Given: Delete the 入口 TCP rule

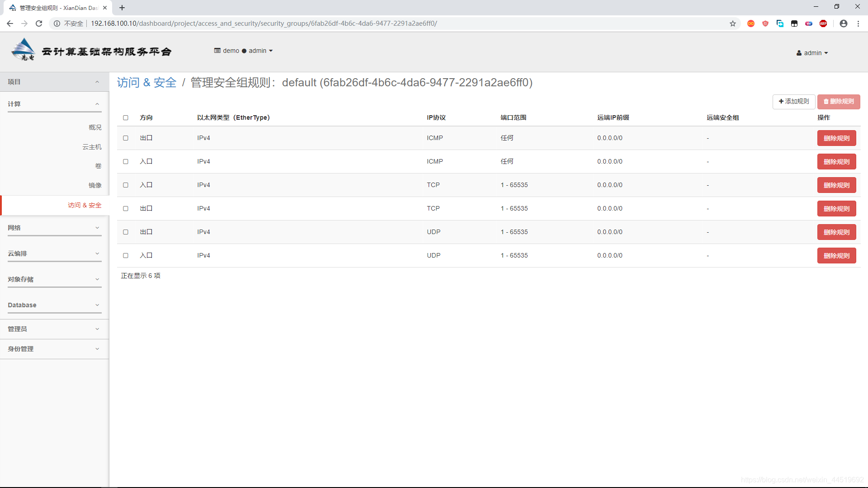Looking at the screenshot, I should point(836,185).
